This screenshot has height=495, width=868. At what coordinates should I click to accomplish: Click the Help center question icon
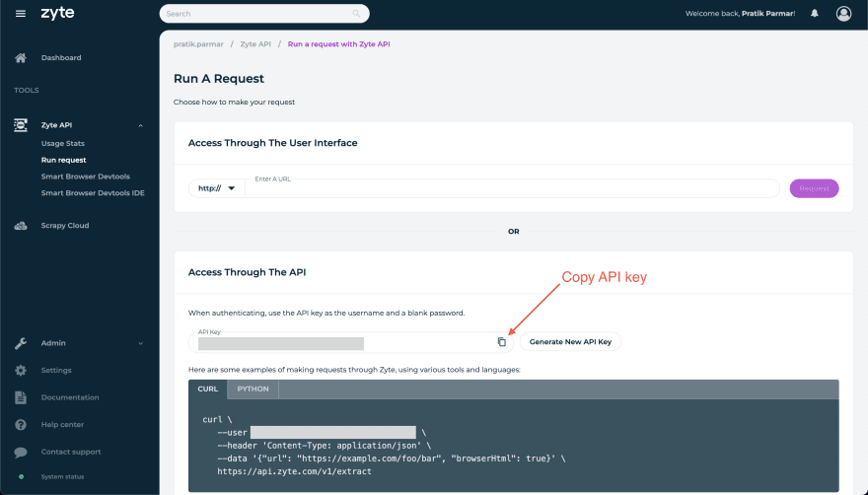21,425
